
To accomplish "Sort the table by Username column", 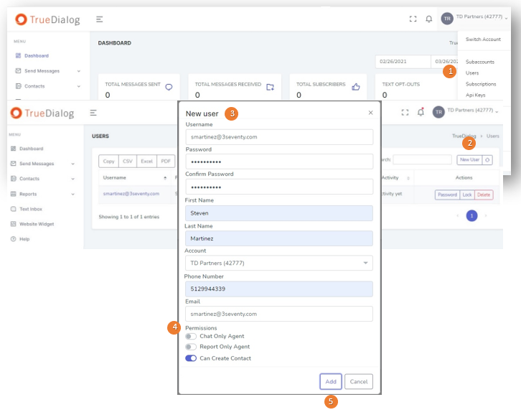I will pyautogui.click(x=164, y=178).
